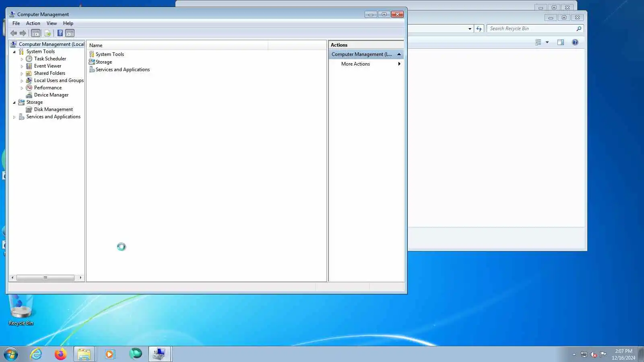This screenshot has width=644, height=362.
Task: Click the muted volume icon in tray
Action: click(594, 354)
